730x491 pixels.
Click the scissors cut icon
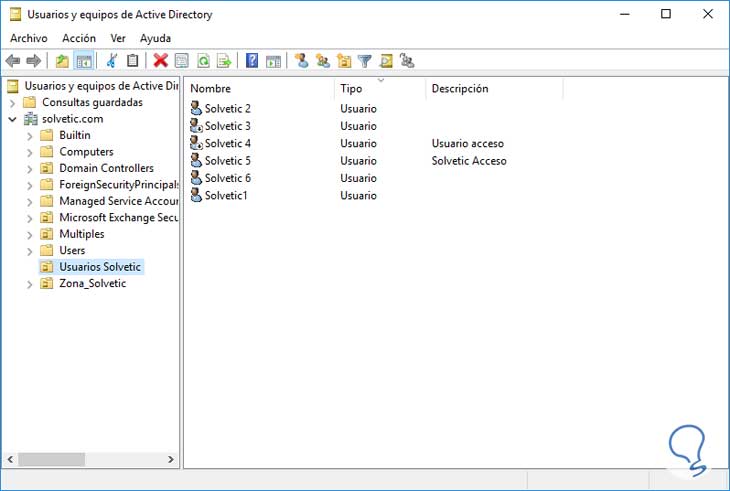pyautogui.click(x=112, y=61)
